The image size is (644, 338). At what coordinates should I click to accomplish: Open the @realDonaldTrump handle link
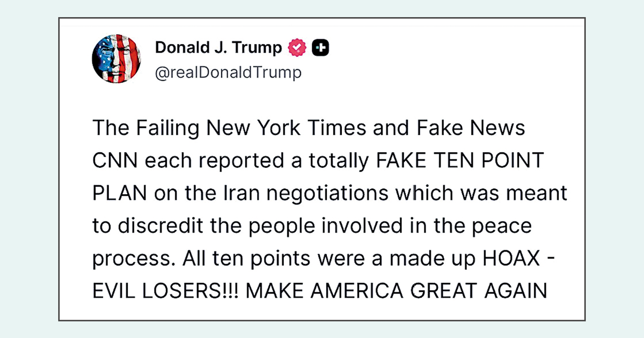click(228, 72)
